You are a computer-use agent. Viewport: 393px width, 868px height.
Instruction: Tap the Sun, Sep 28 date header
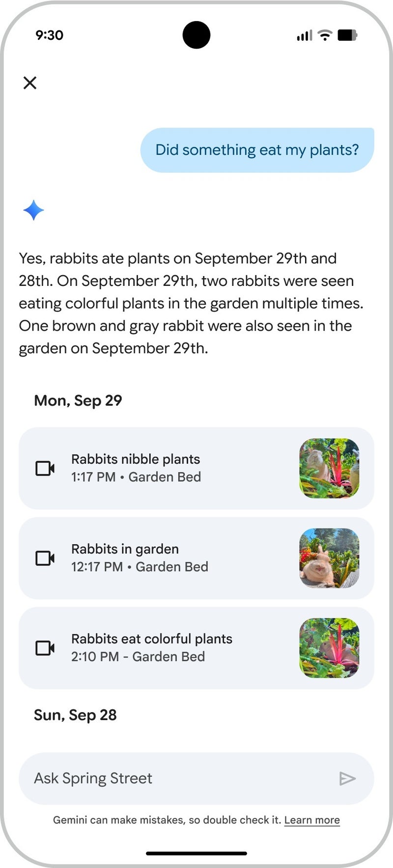[75, 715]
